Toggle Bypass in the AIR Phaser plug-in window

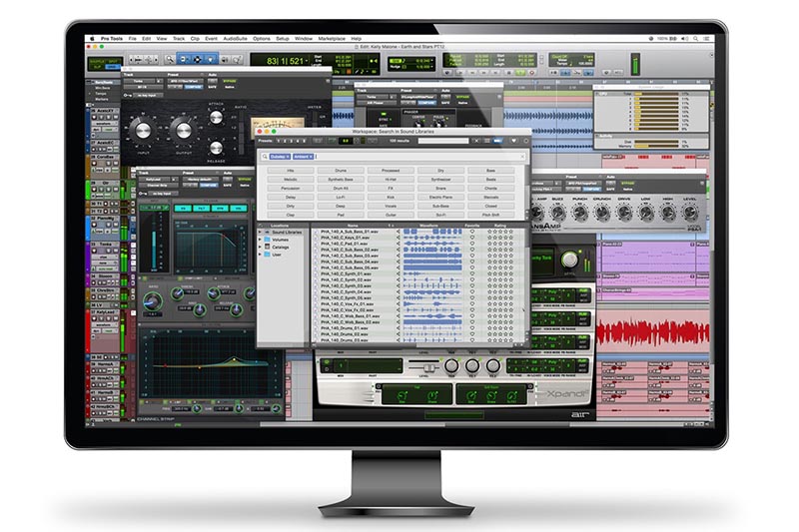(x=463, y=97)
